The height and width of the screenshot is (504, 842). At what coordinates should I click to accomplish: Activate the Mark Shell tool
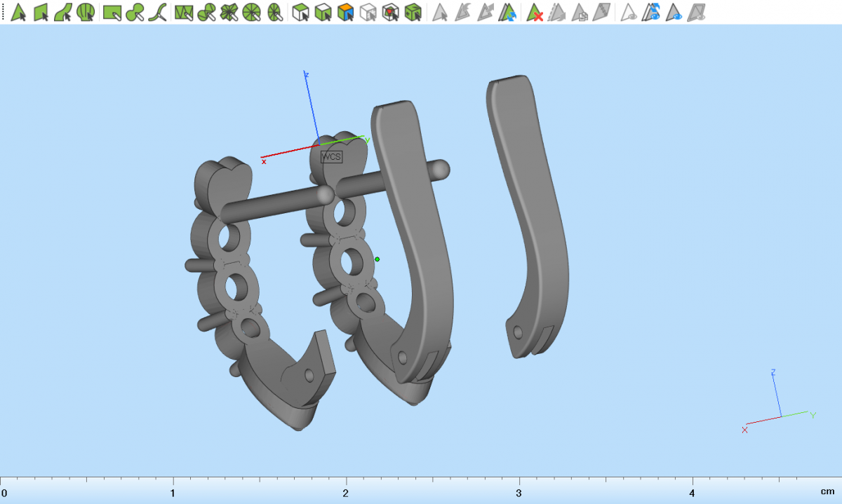click(86, 12)
